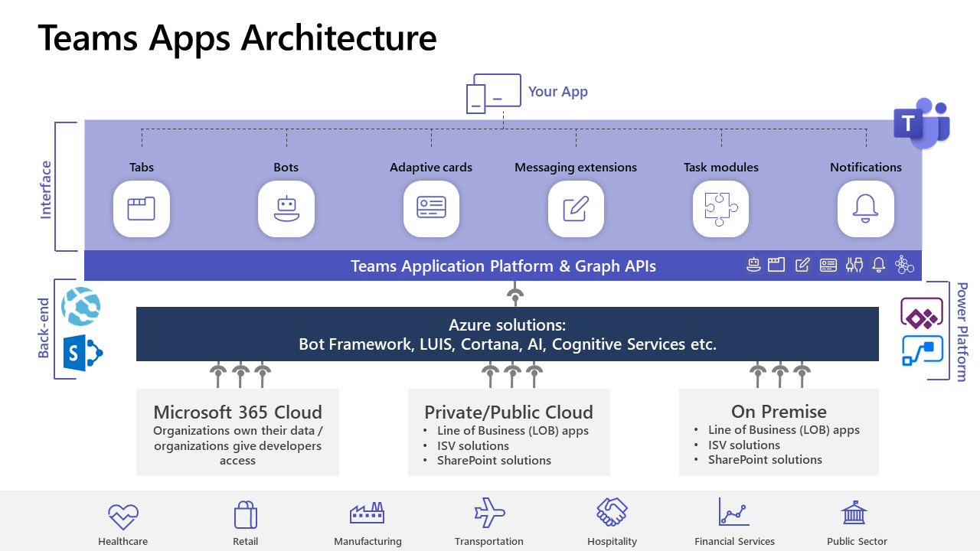Select the Task modules puzzle icon
The height and width of the screenshot is (551, 980).
721,209
